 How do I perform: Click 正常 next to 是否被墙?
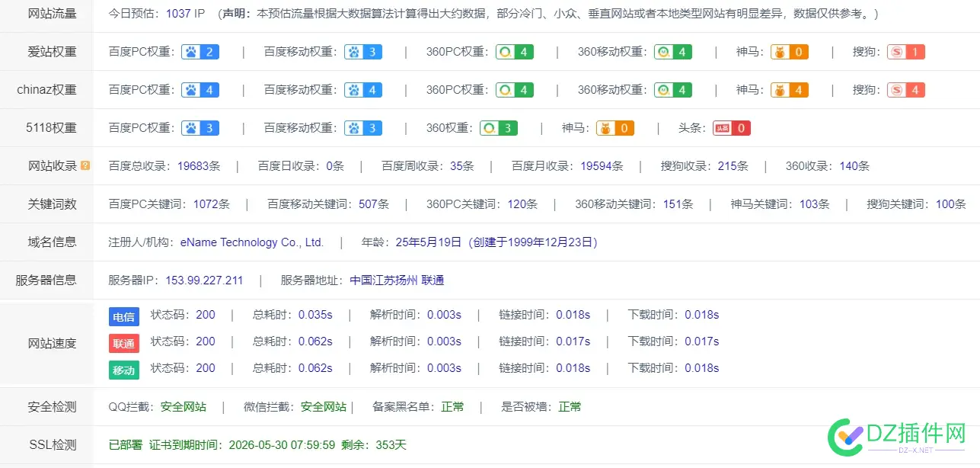pos(570,406)
